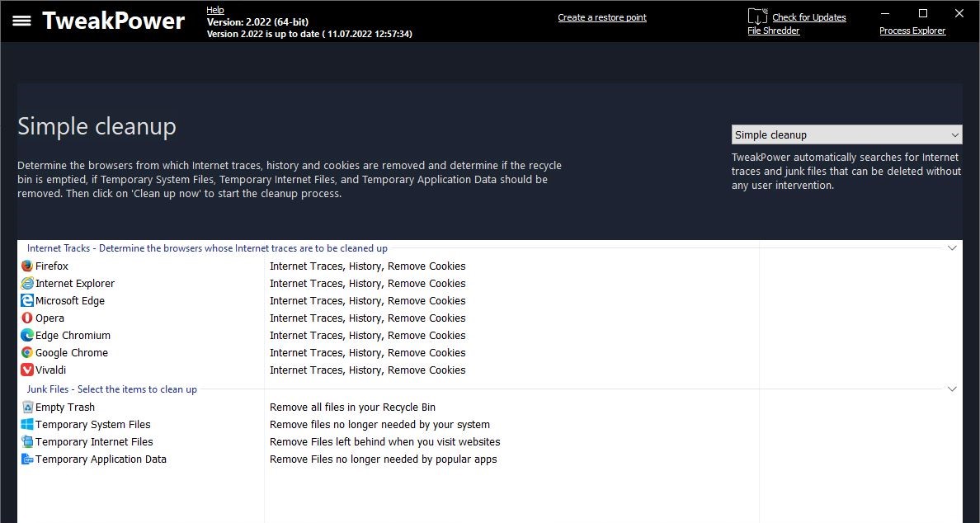Click the Junk Files group header text
The height and width of the screenshot is (523, 980).
[112, 389]
